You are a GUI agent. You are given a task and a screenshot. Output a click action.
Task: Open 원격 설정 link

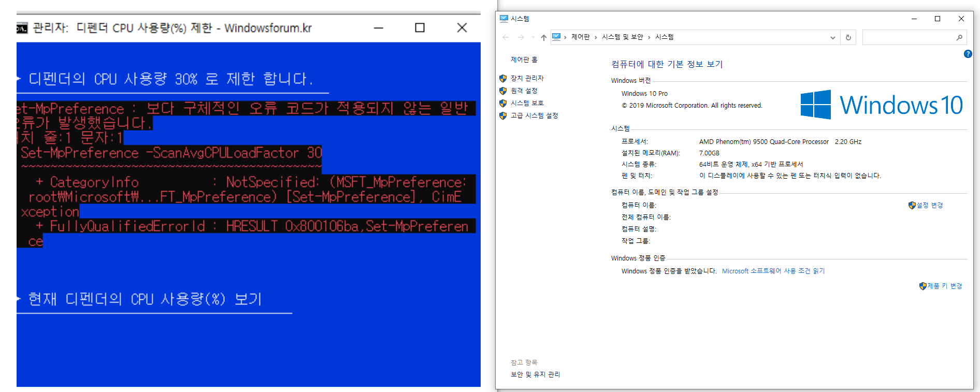click(x=524, y=91)
